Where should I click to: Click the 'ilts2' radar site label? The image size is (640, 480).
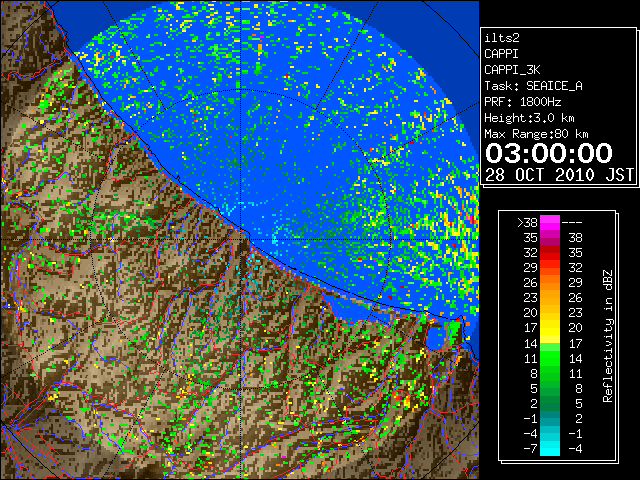[502, 38]
